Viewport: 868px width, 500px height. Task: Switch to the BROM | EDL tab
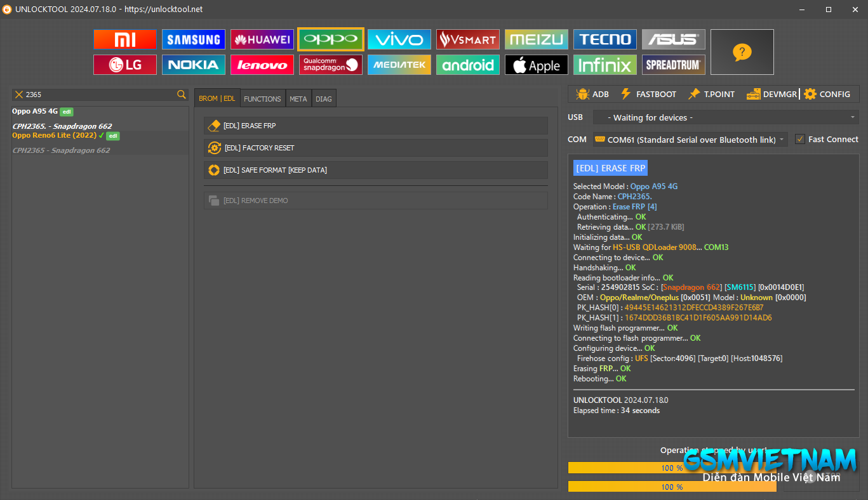[x=217, y=98]
